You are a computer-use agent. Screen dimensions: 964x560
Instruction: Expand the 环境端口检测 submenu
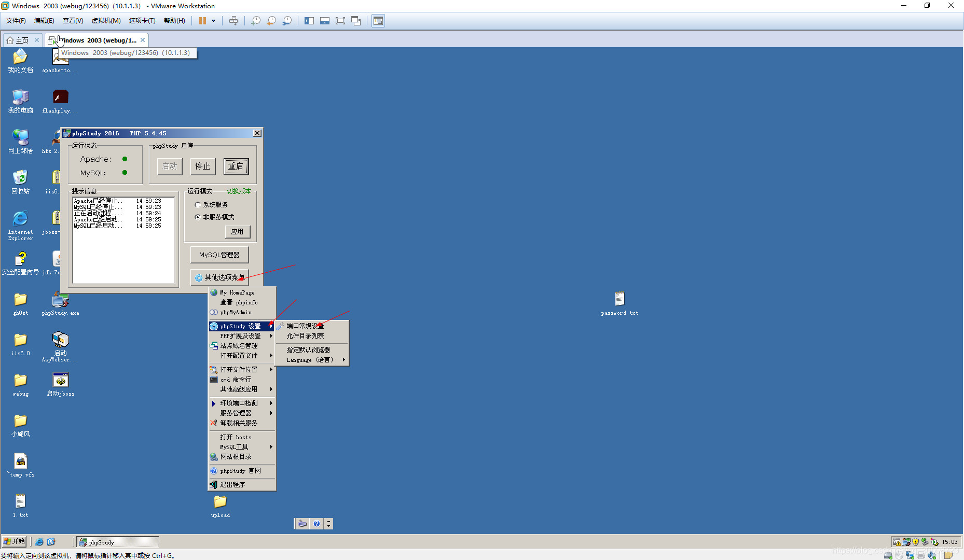(242, 403)
